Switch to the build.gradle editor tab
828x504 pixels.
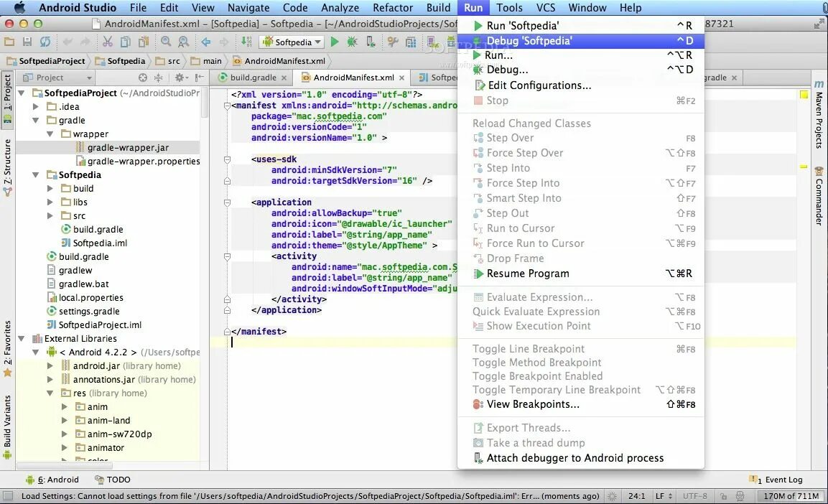pos(253,78)
